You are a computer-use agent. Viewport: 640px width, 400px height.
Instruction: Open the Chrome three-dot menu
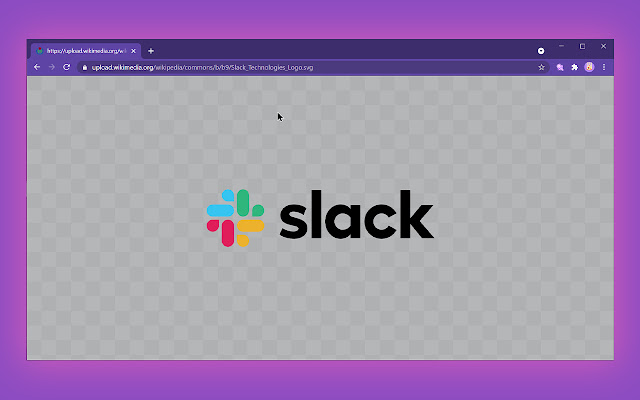pyautogui.click(x=604, y=67)
